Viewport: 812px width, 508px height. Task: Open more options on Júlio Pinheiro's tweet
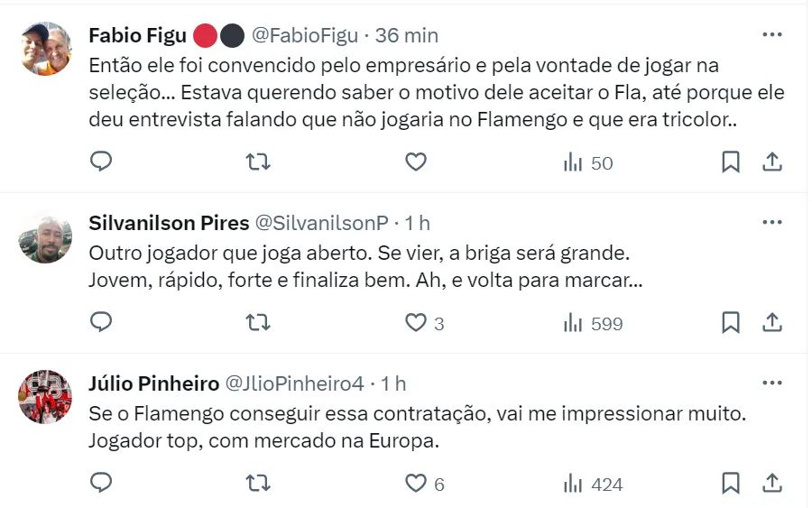click(x=772, y=383)
